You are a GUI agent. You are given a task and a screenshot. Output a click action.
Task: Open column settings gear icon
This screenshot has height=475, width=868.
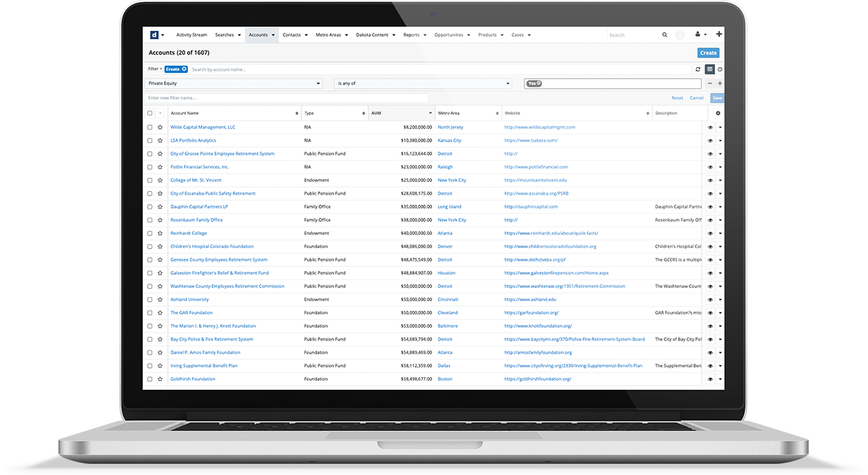coord(718,114)
